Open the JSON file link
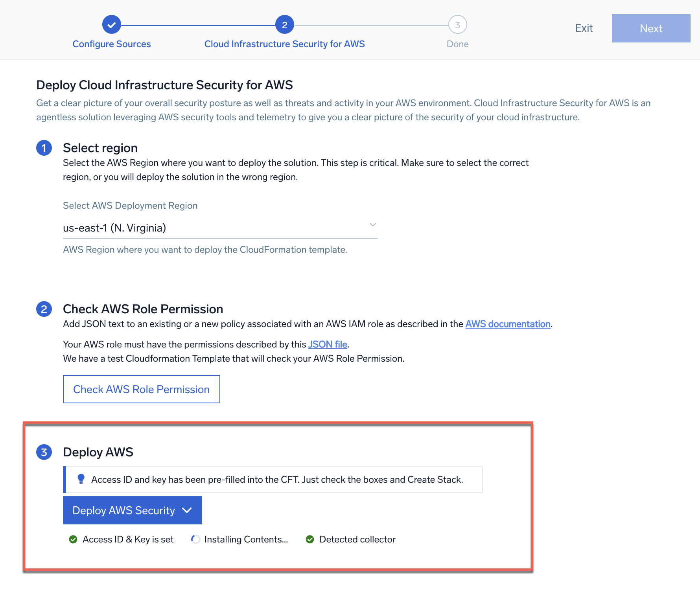The height and width of the screenshot is (592, 700). 327,344
